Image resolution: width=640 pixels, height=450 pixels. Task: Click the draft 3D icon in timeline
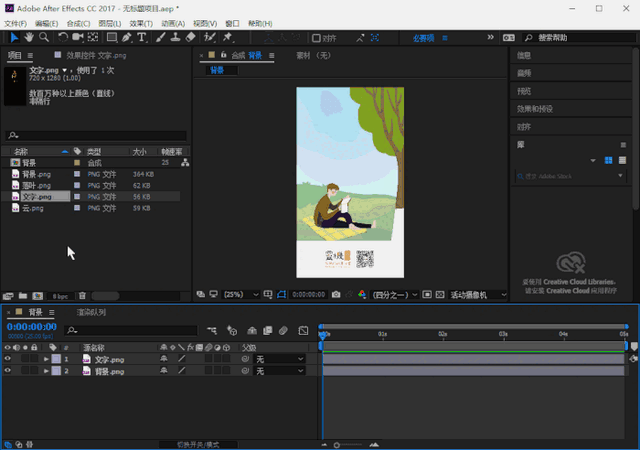232,330
